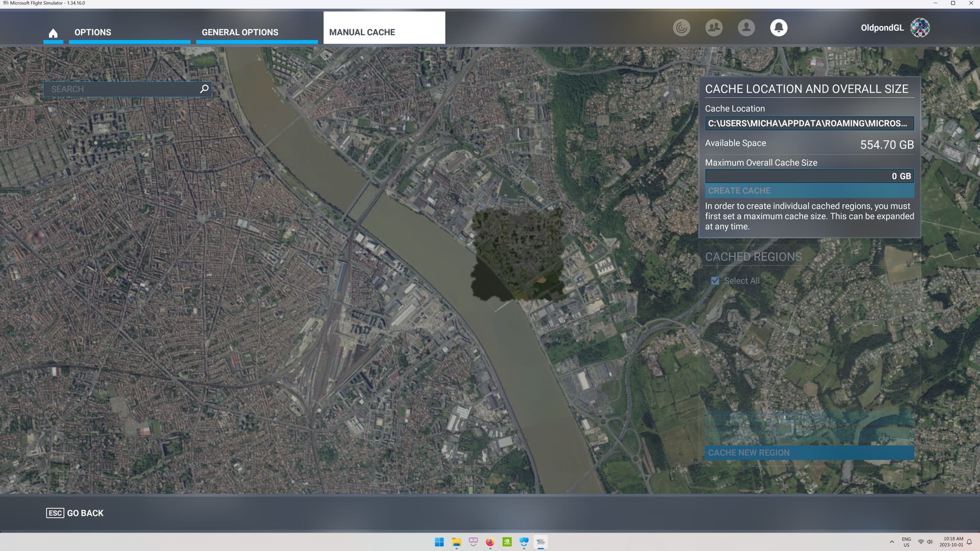Open Firefox from the taskbar
The image size is (980, 551).
click(490, 542)
